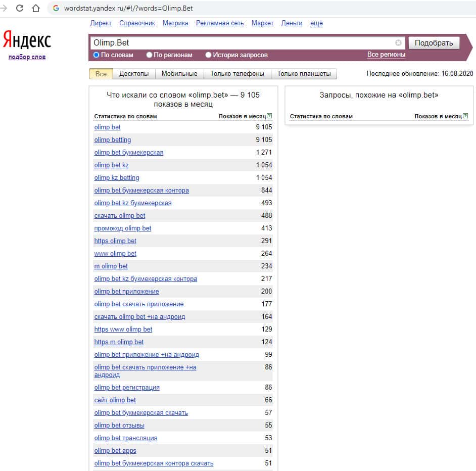Open olimp bet приложение query
Image resolution: width=476 pixels, height=471 pixels.
(x=127, y=292)
